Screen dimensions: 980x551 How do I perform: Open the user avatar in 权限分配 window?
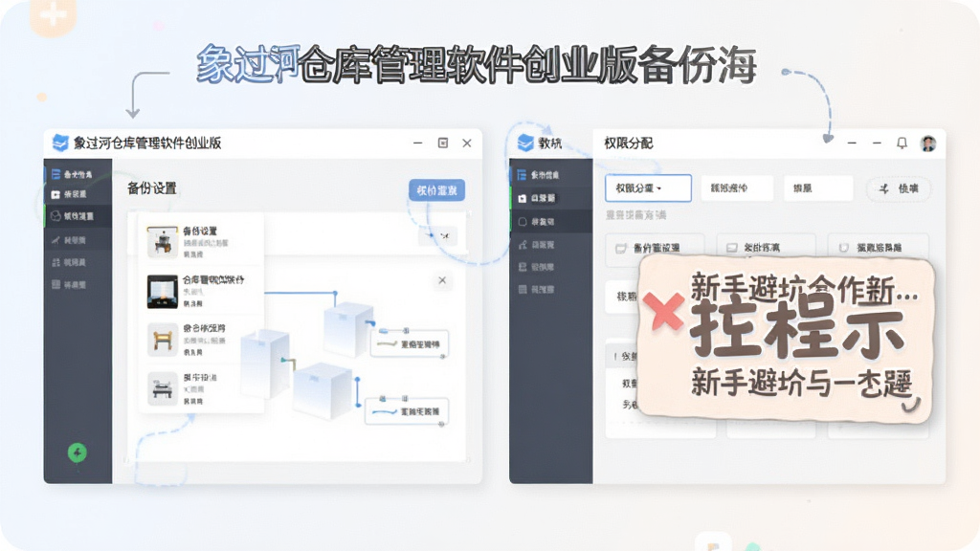tap(928, 143)
